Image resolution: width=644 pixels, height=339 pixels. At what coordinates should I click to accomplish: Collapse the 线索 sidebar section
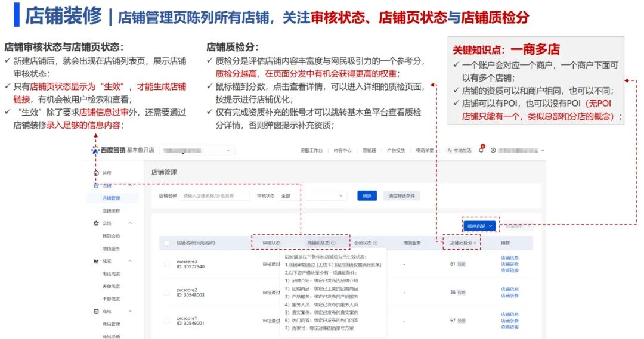[x=130, y=261]
